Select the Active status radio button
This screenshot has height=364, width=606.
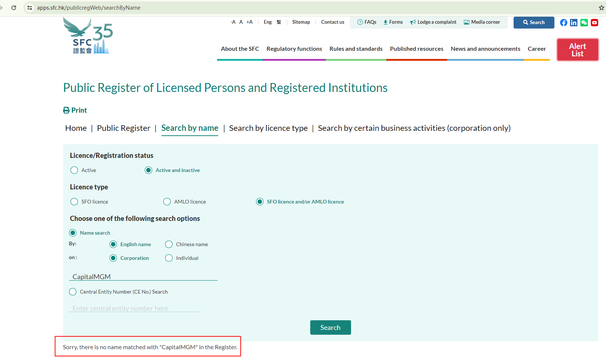click(x=74, y=170)
